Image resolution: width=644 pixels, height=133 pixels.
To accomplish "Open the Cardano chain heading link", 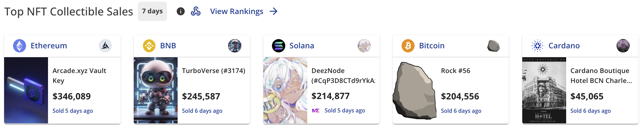I will [564, 46].
